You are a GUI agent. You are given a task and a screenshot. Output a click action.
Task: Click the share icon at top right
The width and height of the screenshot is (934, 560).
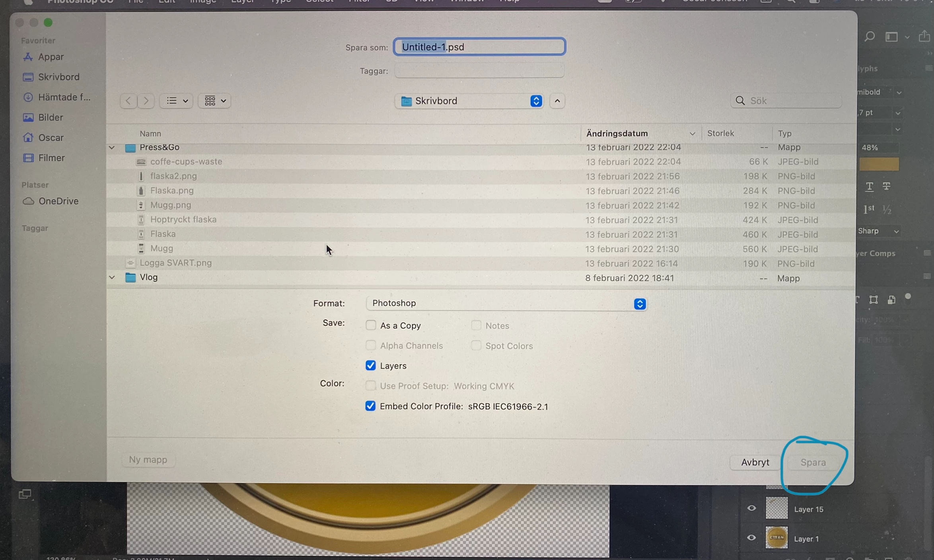coord(924,37)
